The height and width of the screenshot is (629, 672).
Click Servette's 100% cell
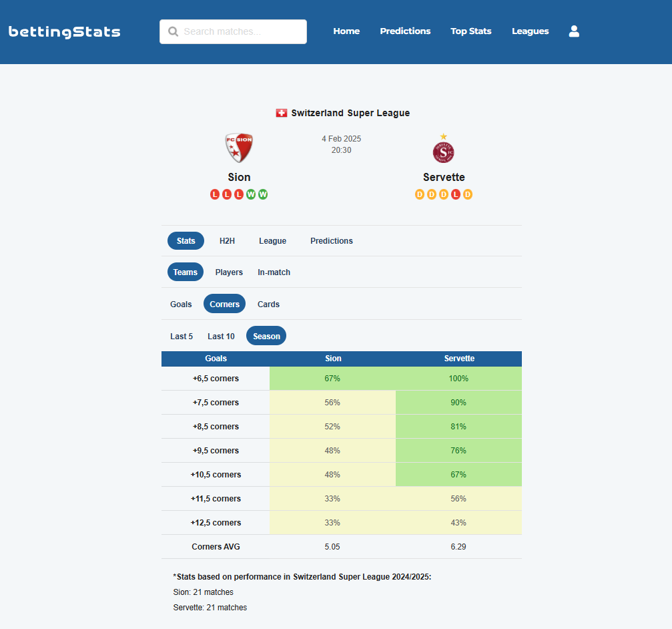click(458, 379)
